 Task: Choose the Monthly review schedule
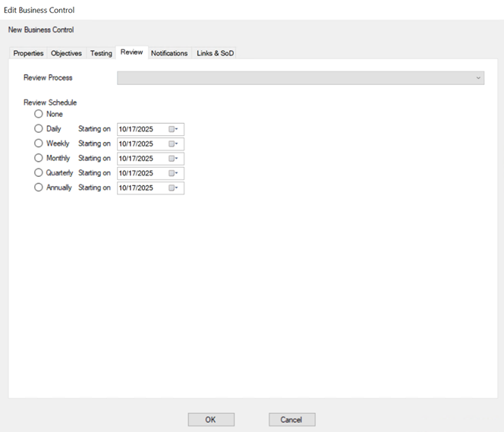pyautogui.click(x=39, y=158)
